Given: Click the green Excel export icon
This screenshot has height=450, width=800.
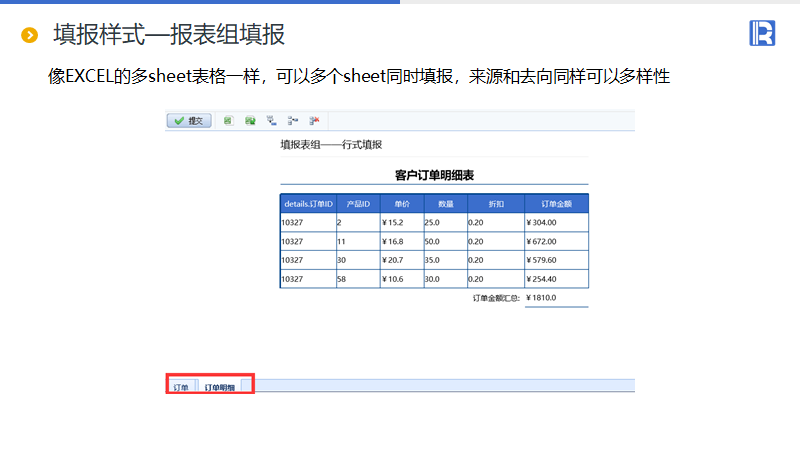Looking at the screenshot, I should tap(228, 120).
